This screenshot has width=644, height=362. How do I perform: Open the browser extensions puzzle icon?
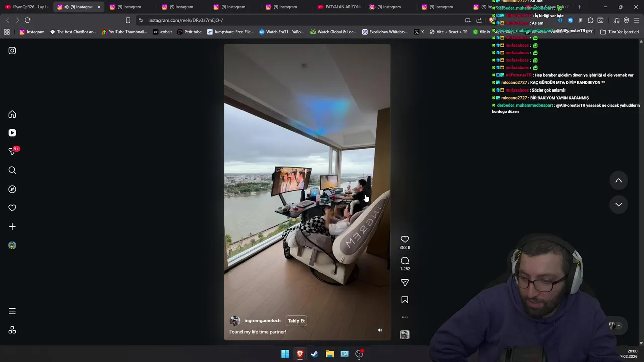click(x=590, y=20)
